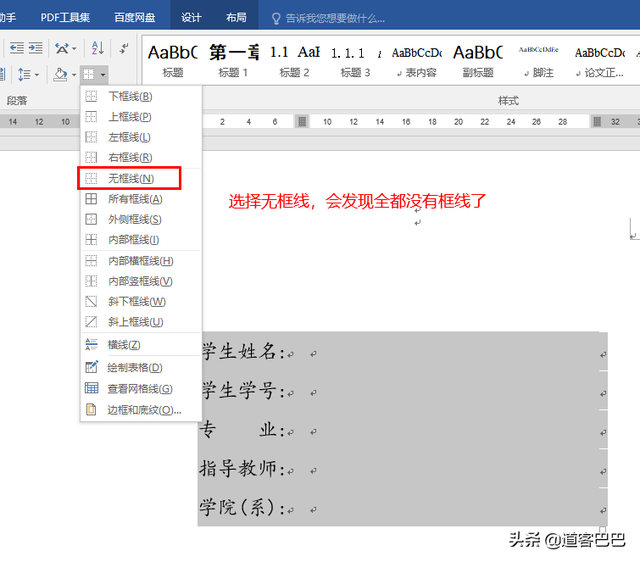The height and width of the screenshot is (562, 640).
Task: Choose 内部竖框线(V) inside vertical border
Action: (x=141, y=281)
